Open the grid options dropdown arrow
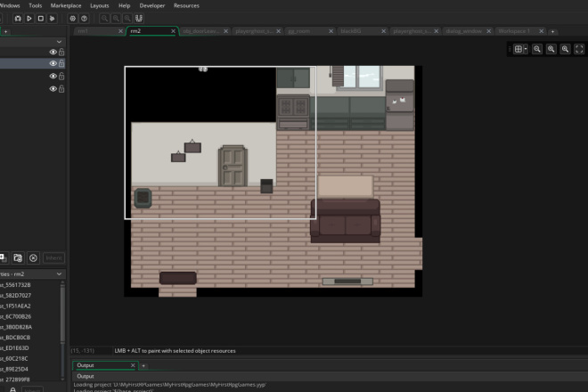The width and height of the screenshot is (588, 392). coord(526,49)
